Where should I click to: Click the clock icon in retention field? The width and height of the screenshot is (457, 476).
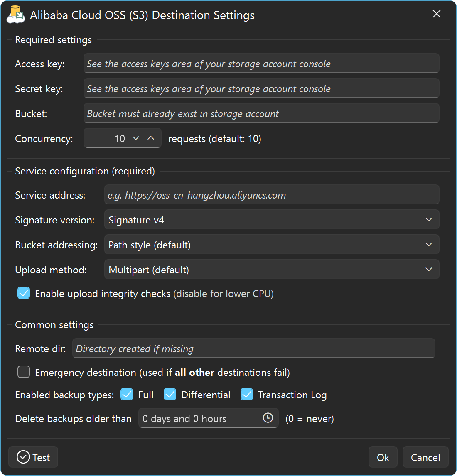point(268,418)
